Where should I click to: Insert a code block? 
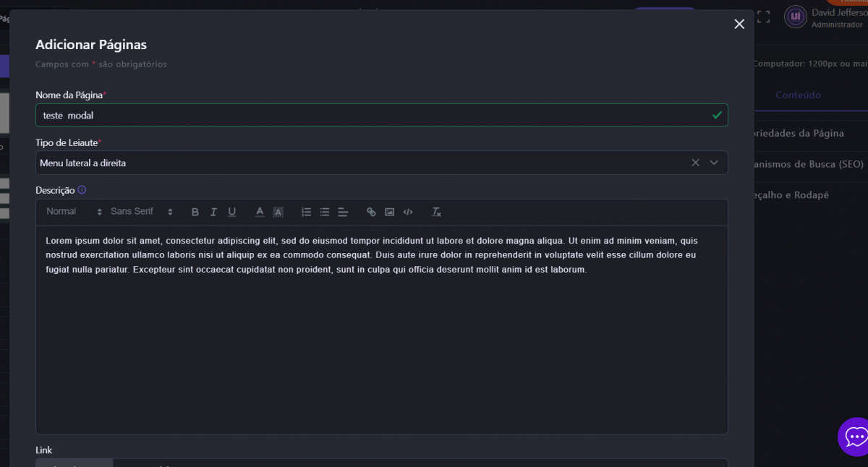[408, 212]
